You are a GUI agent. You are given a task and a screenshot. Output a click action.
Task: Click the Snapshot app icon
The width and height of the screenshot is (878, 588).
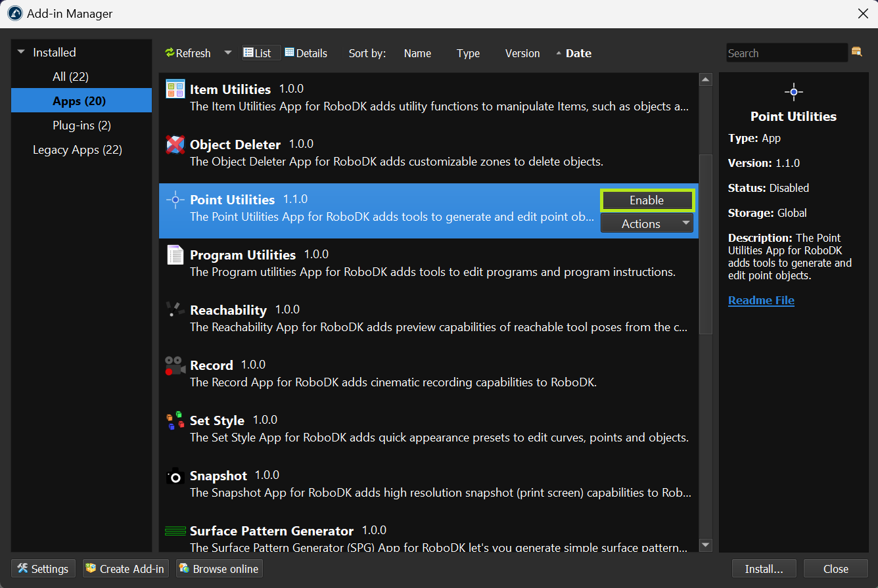point(175,476)
